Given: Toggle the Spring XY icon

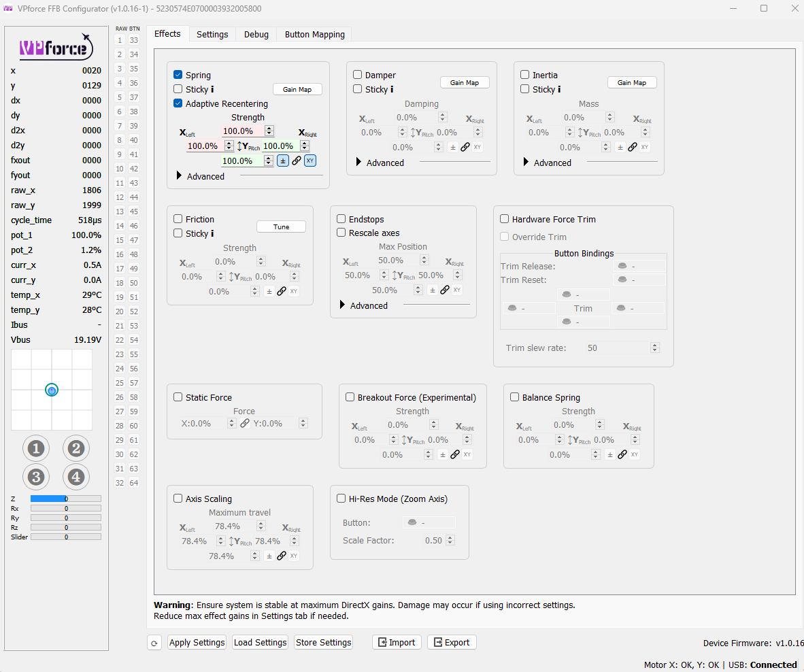Looking at the screenshot, I should point(309,161).
